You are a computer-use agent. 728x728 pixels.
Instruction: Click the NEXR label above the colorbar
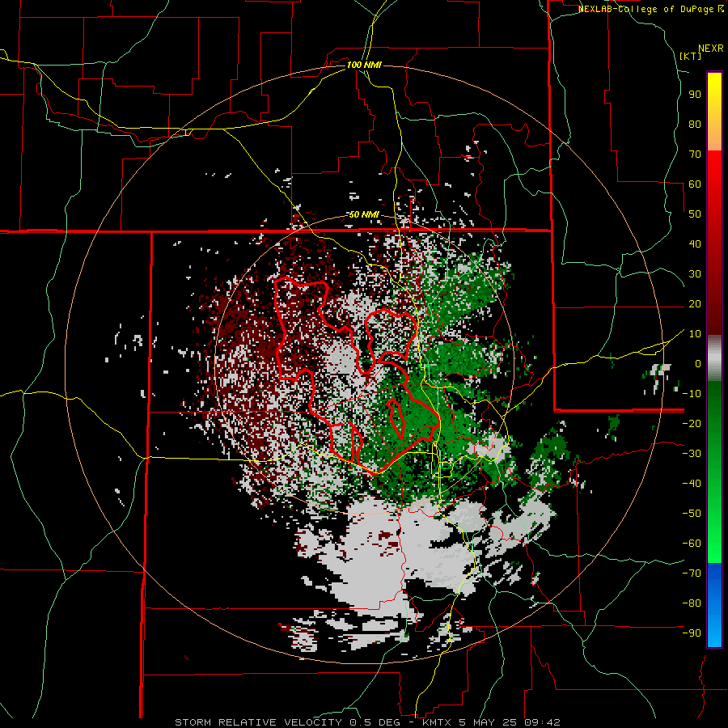(x=711, y=49)
